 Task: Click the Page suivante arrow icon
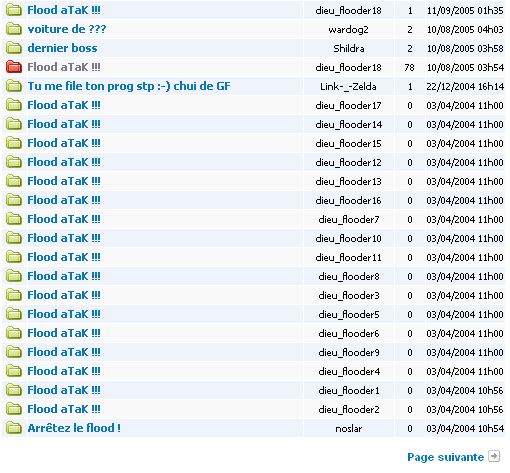click(x=494, y=456)
